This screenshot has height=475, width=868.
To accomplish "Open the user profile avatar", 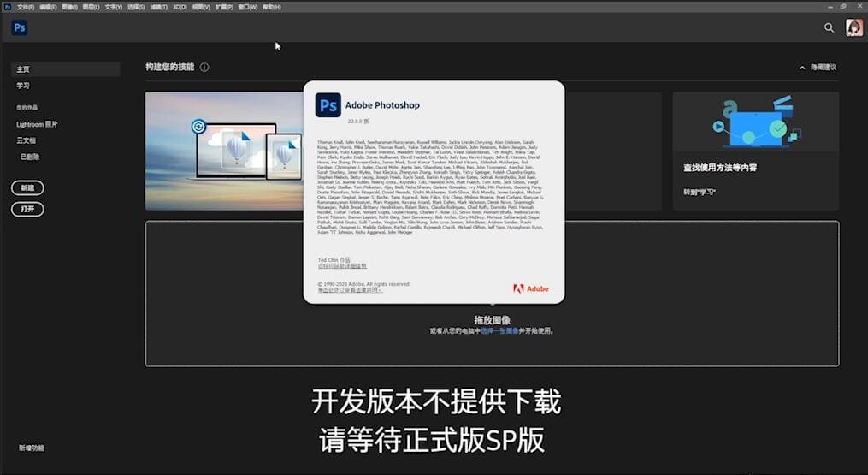I will 854,27.
